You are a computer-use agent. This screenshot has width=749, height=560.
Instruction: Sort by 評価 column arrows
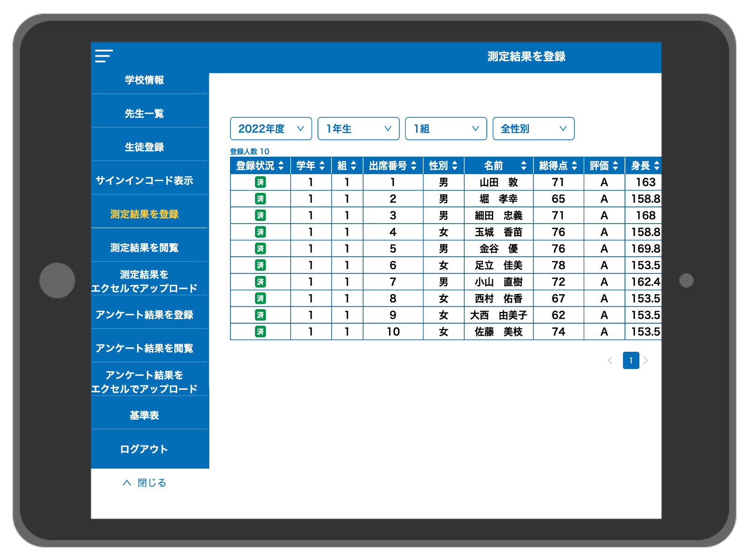tap(615, 166)
